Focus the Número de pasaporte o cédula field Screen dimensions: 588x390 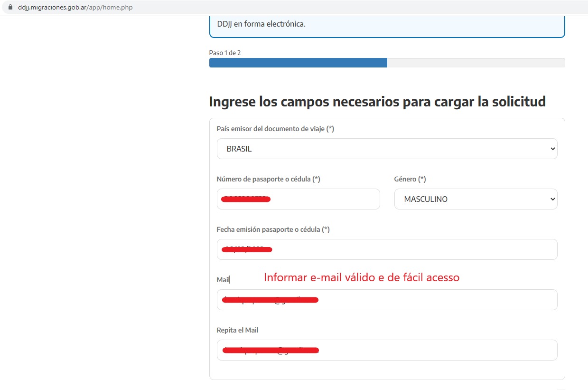(x=298, y=199)
